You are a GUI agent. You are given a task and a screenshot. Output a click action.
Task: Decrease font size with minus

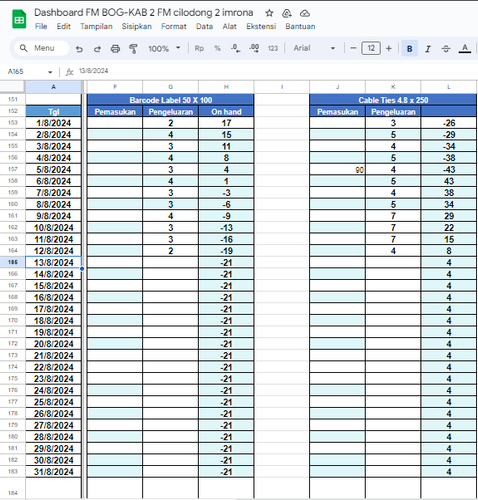click(353, 48)
